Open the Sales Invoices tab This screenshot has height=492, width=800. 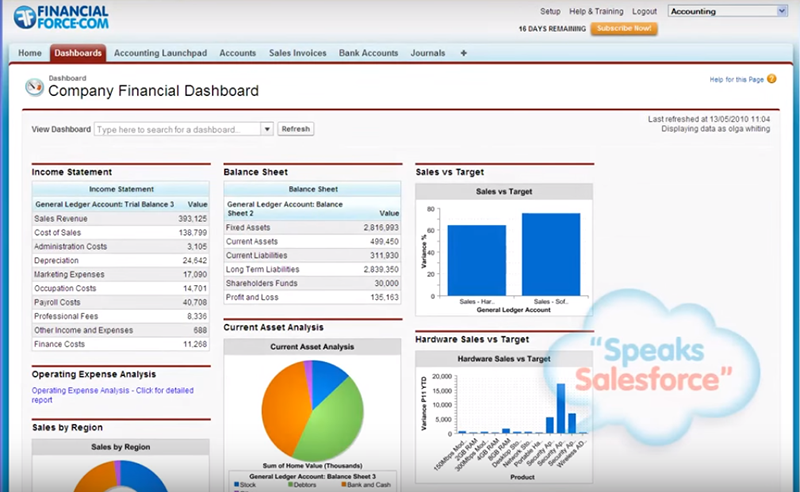pyautogui.click(x=297, y=53)
